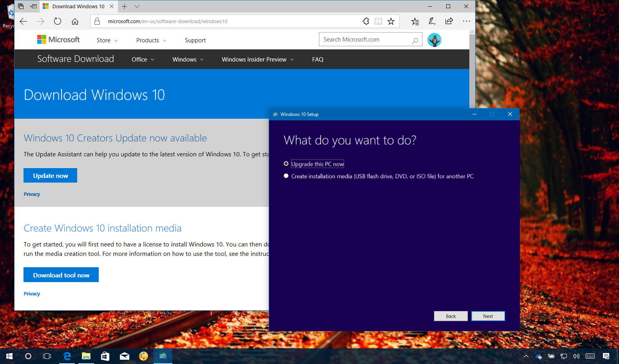
Task: Show tab previews chevron
Action: [x=137, y=6]
